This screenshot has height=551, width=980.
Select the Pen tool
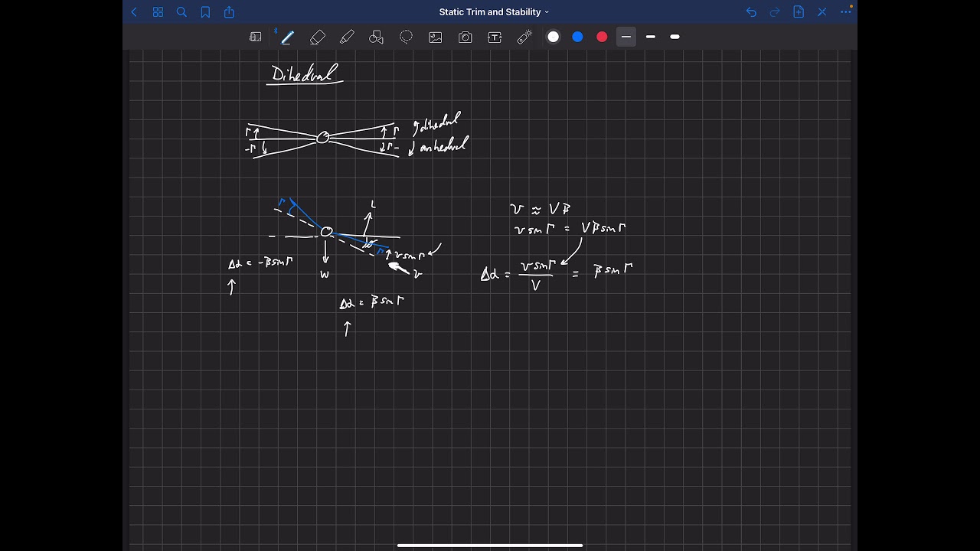pyautogui.click(x=287, y=37)
